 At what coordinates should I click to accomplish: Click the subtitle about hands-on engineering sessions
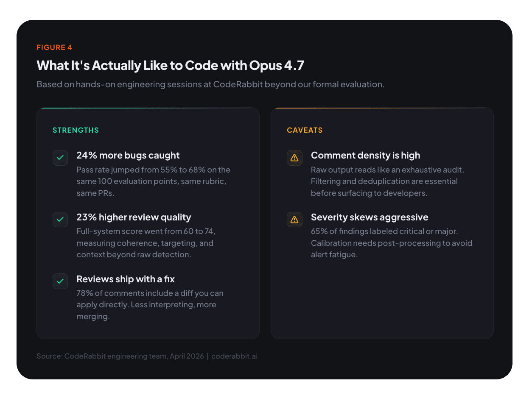[210, 84]
